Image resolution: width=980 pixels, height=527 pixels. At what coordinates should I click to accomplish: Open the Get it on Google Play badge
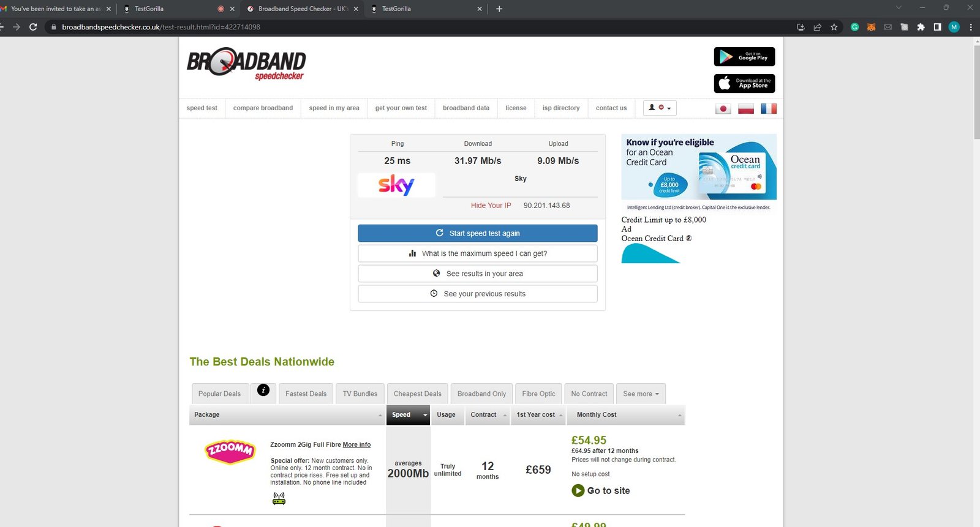click(744, 57)
